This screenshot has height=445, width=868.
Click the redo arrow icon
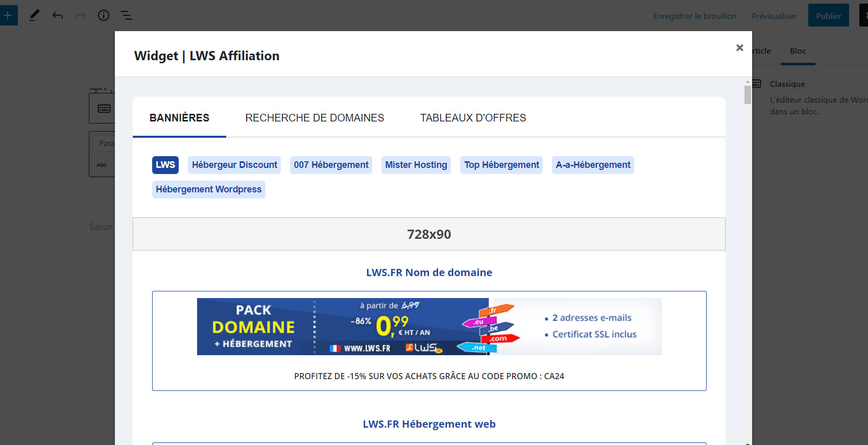(81, 15)
